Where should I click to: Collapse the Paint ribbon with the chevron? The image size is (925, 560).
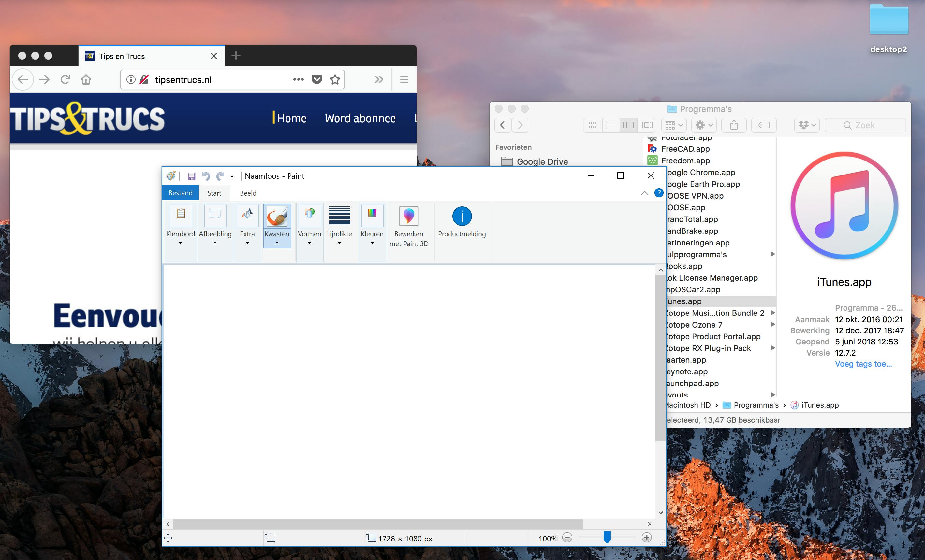[645, 193]
